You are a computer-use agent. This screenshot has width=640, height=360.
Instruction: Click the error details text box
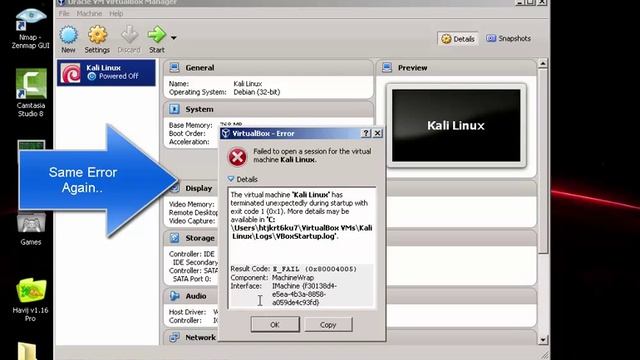(x=302, y=247)
